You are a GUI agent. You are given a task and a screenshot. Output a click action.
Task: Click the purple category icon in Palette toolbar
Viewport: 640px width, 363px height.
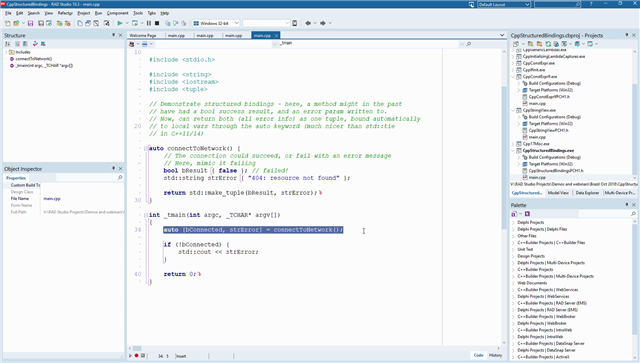click(x=527, y=214)
